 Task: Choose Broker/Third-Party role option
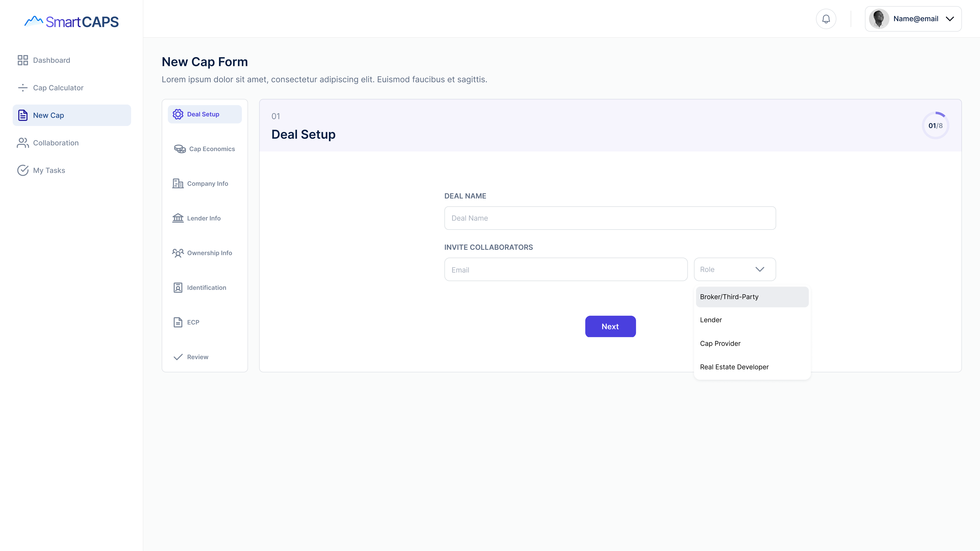752,297
